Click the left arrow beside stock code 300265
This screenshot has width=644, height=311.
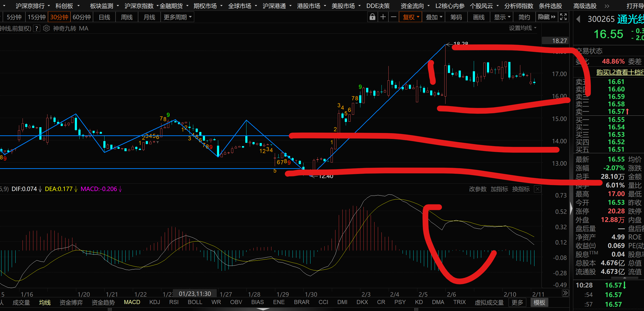point(579,19)
